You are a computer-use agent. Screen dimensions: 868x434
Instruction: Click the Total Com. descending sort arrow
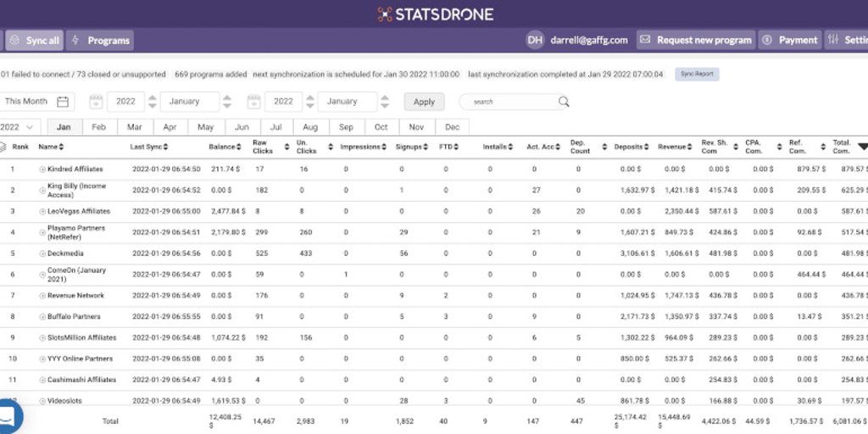[x=862, y=147]
